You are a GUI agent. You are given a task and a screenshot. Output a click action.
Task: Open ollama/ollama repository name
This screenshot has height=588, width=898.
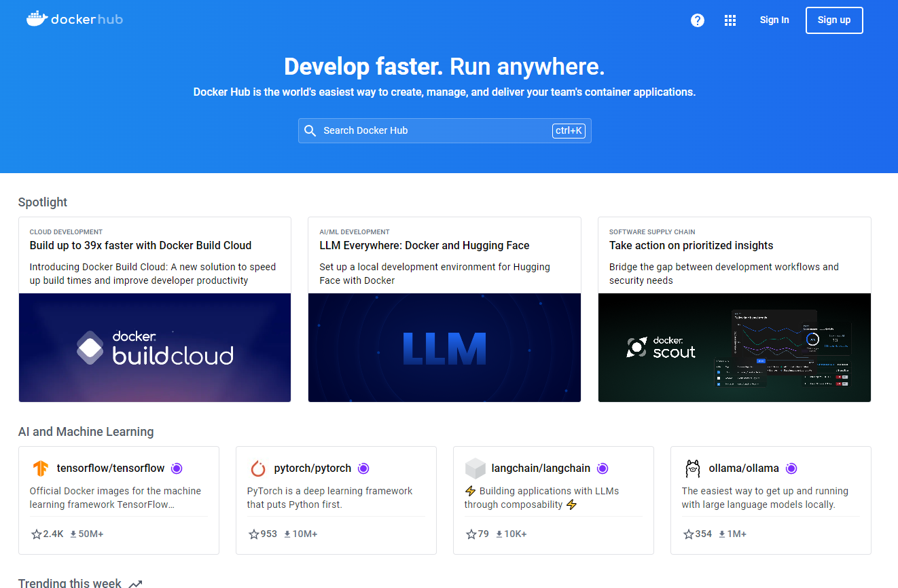tap(744, 468)
